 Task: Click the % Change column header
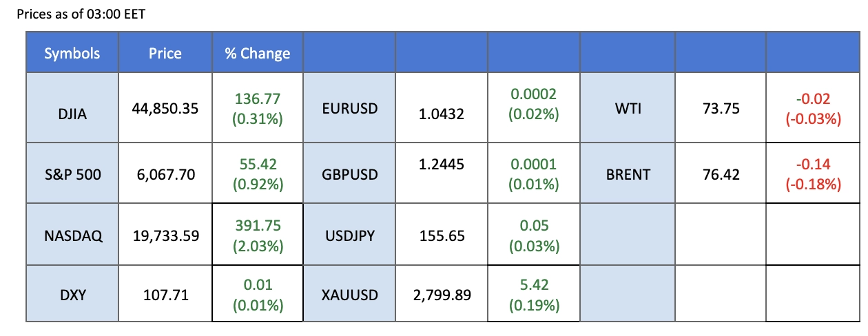[x=258, y=54]
